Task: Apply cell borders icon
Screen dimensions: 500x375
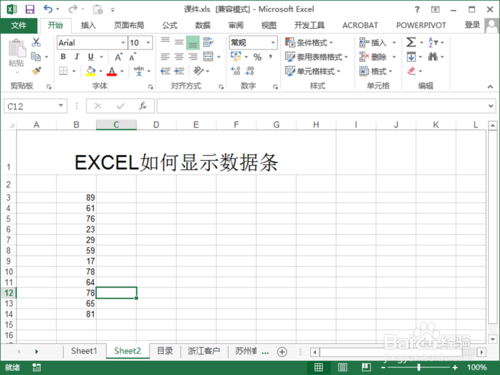Action: [x=63, y=71]
